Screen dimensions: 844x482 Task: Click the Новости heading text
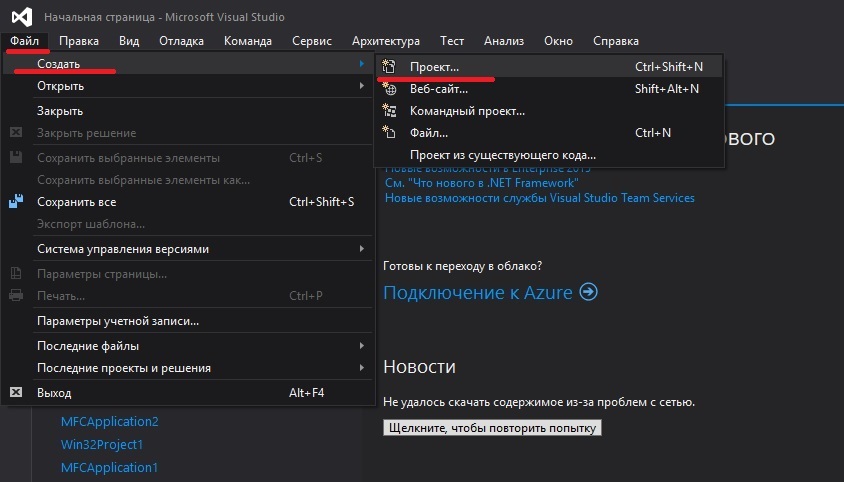click(419, 366)
